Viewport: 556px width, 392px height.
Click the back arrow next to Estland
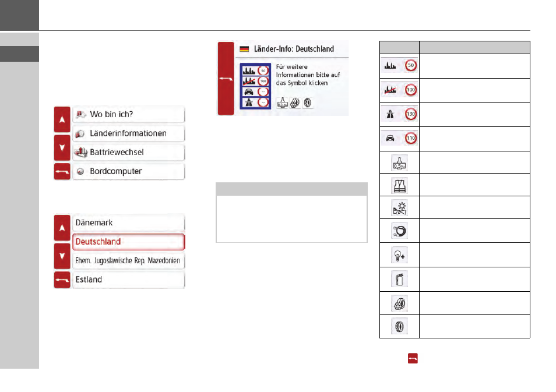(x=62, y=280)
